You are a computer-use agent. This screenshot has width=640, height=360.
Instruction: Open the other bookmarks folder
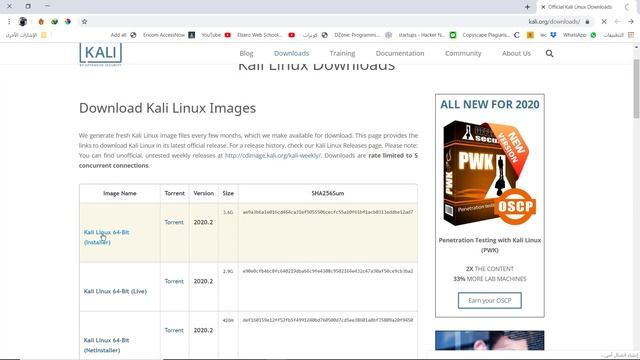[x=26, y=35]
